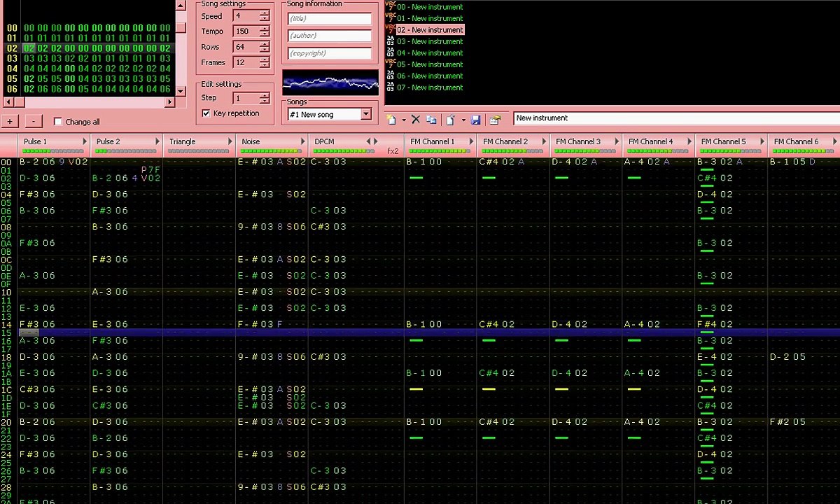The width and height of the screenshot is (840, 504).
Task: Select highlighted instrument 02 - New instrument
Action: tap(430, 30)
